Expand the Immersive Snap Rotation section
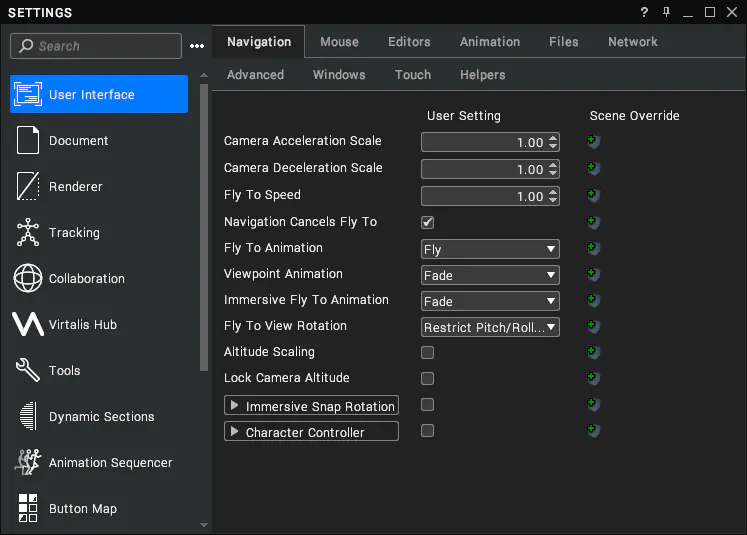Screen dimensions: 747x535 (234, 405)
